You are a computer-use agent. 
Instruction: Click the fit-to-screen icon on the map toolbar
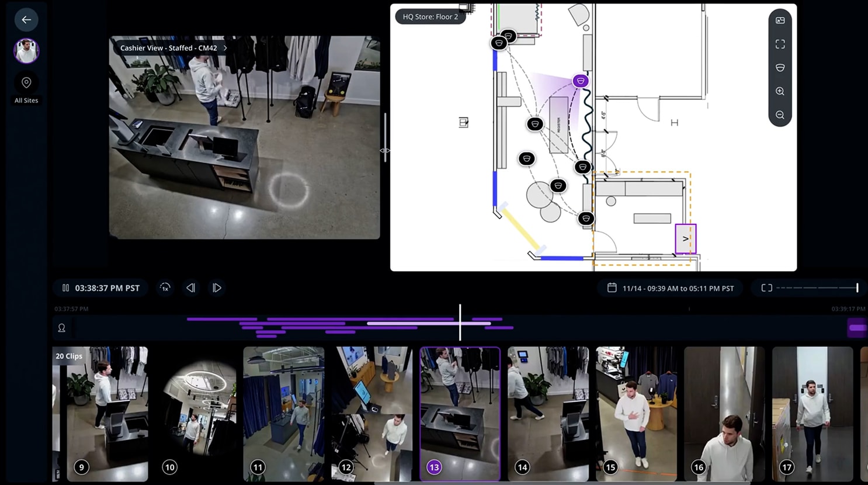pos(780,44)
